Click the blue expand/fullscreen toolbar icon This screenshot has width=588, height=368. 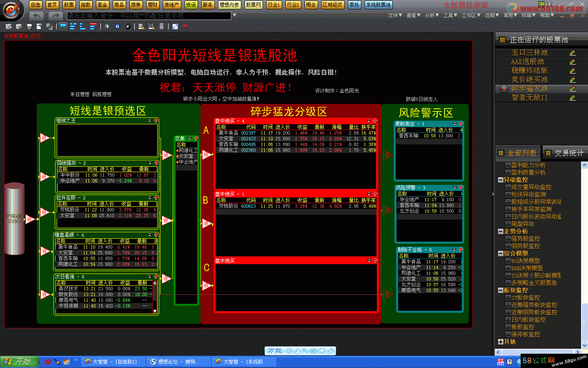pyautogui.click(x=175, y=26)
